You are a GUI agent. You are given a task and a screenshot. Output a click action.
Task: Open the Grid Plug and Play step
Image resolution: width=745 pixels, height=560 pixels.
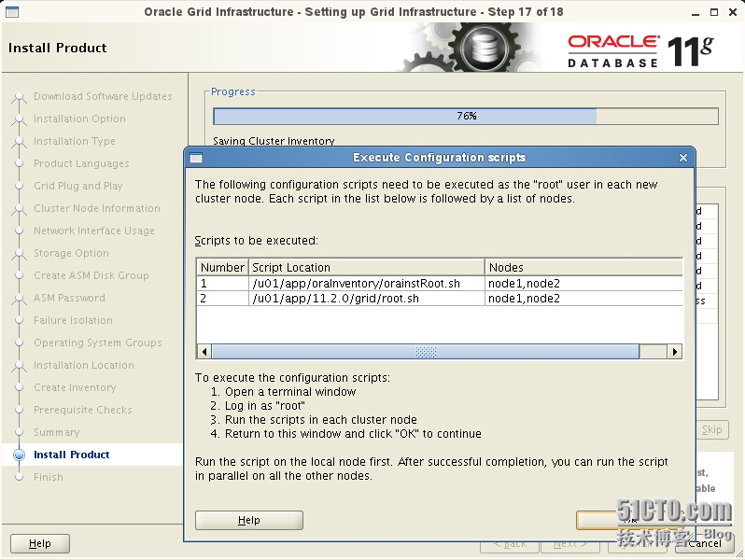click(x=77, y=186)
